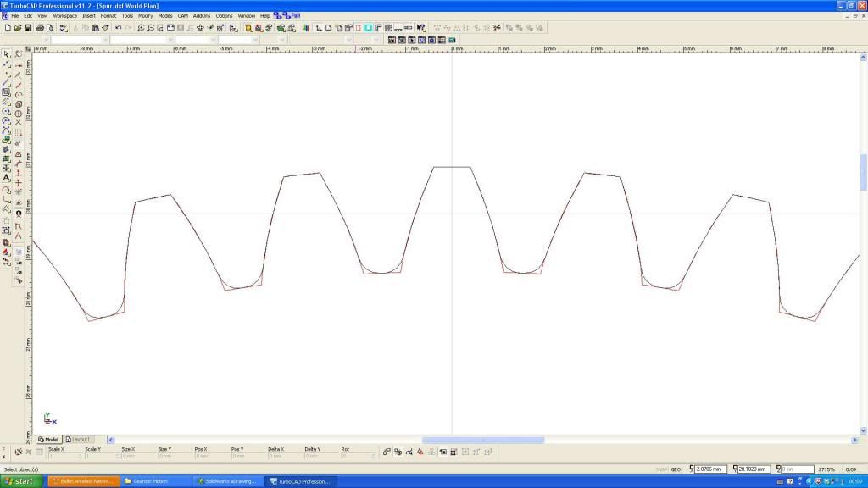868x488 pixels.
Task: Switch to Belkin Wireless Network taskbar button
Action: point(84,481)
